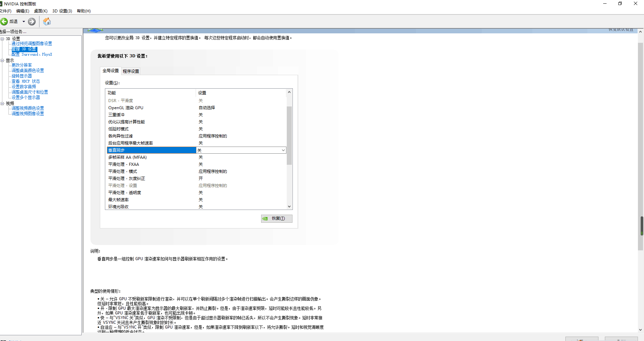
Task: Open 调整视频图像设置 page
Action: (x=28, y=114)
